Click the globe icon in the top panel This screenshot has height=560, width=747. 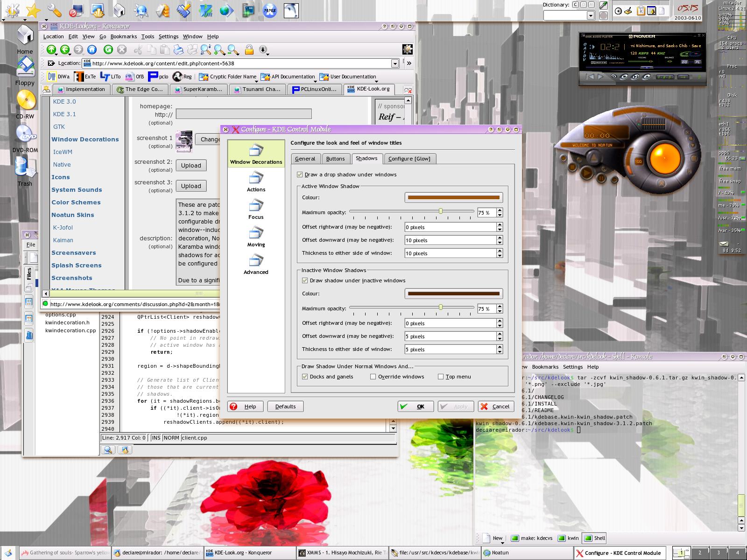pos(226,10)
